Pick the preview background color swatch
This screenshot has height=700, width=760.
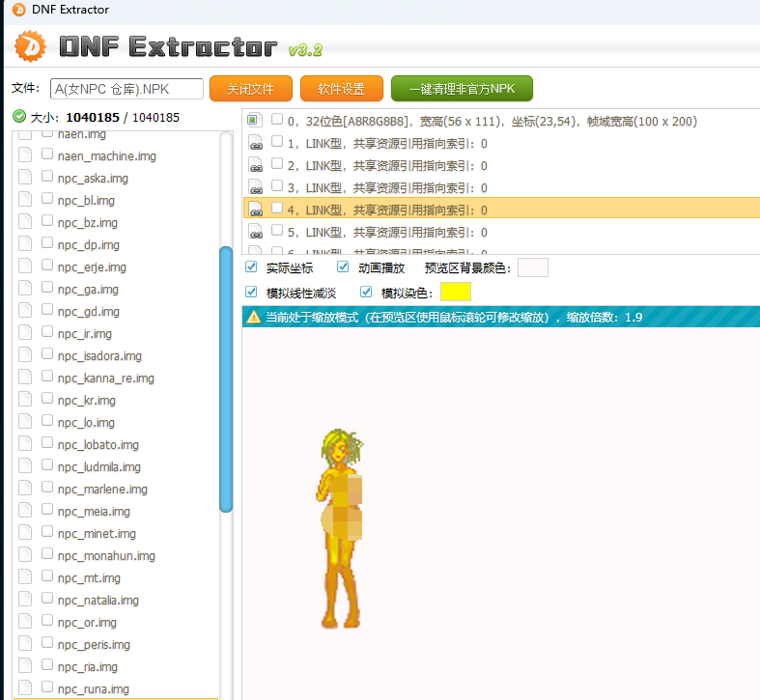point(533,267)
